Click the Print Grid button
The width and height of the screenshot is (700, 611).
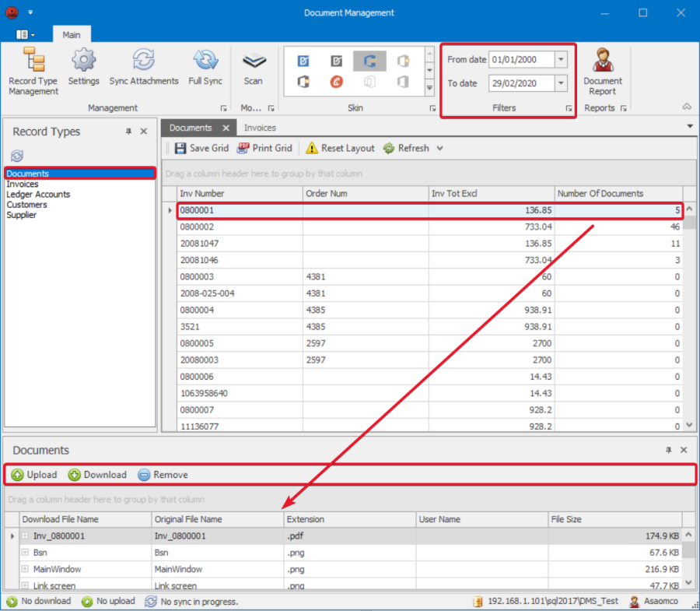coord(264,148)
